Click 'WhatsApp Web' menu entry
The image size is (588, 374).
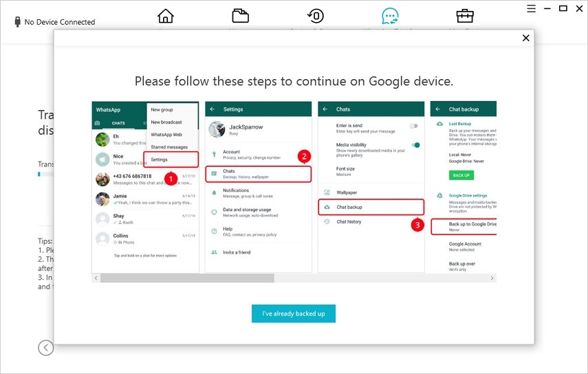click(x=166, y=135)
